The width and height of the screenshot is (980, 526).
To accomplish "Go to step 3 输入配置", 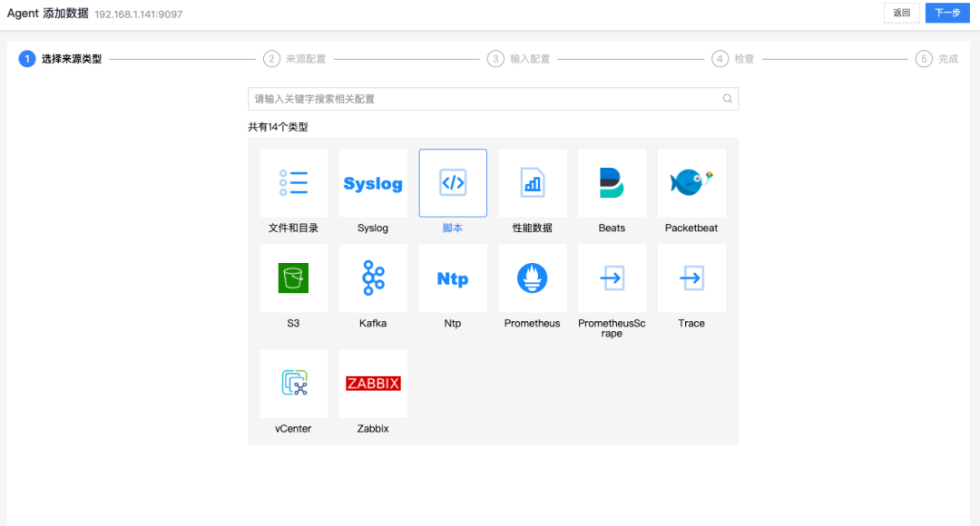I will (x=519, y=59).
